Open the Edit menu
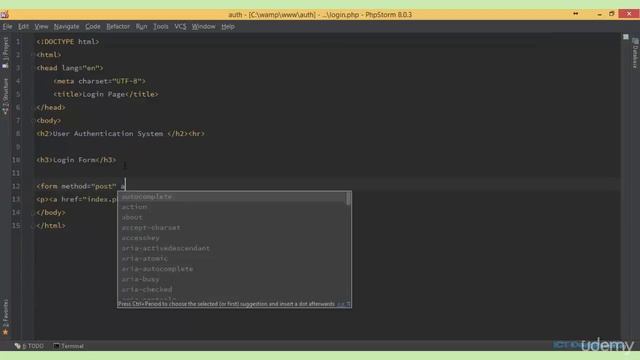This screenshot has width=640, height=360. click(23, 27)
